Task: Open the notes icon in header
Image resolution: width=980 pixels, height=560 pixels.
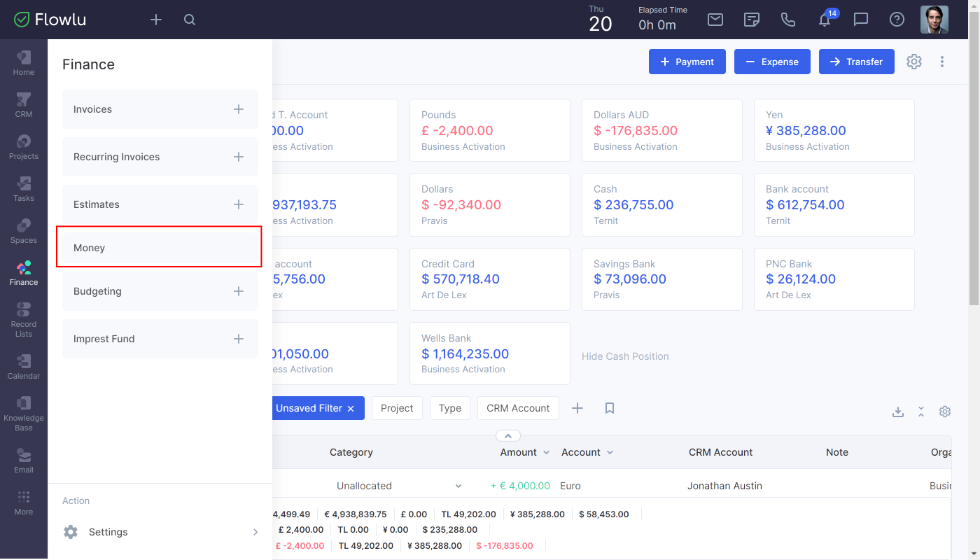Action: pos(752,20)
